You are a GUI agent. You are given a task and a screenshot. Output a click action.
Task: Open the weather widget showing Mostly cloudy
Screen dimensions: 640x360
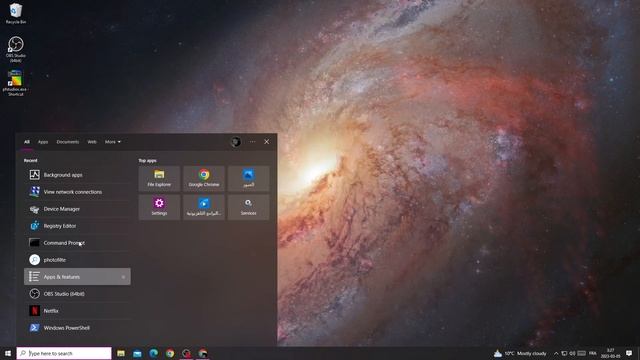(520, 353)
